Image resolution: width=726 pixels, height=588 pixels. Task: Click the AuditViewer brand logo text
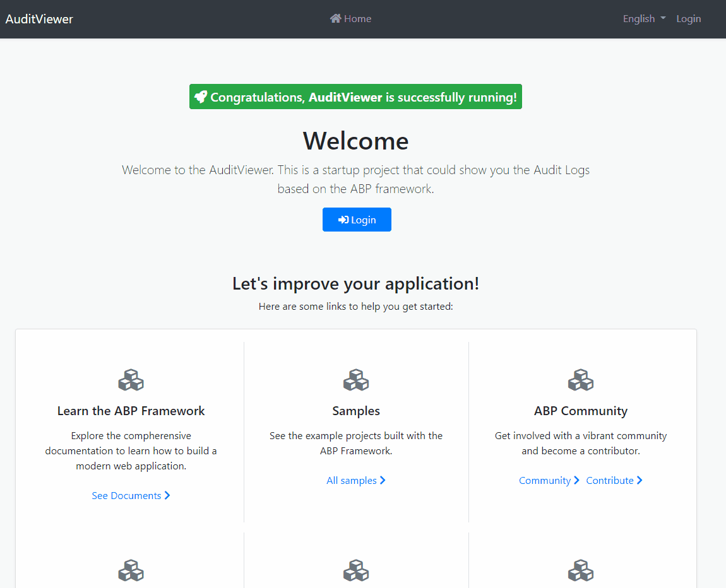39,19
